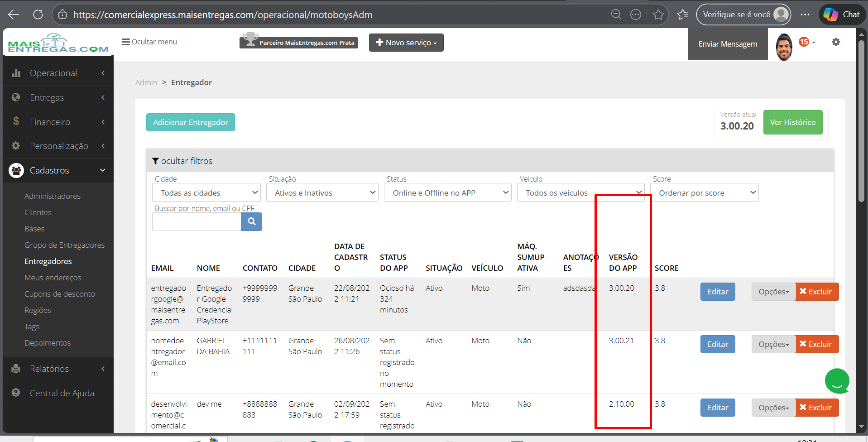
Task: Open the green chat bubble widget
Action: point(837,381)
